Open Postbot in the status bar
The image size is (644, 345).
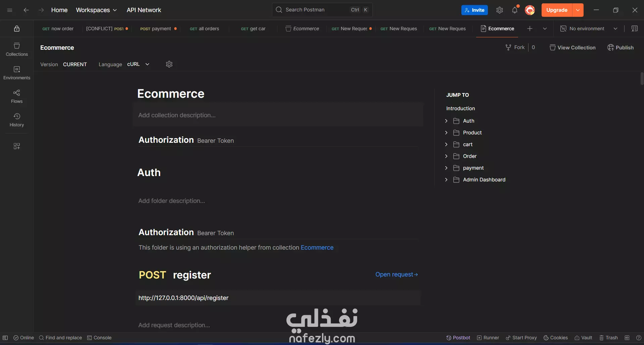458,338
